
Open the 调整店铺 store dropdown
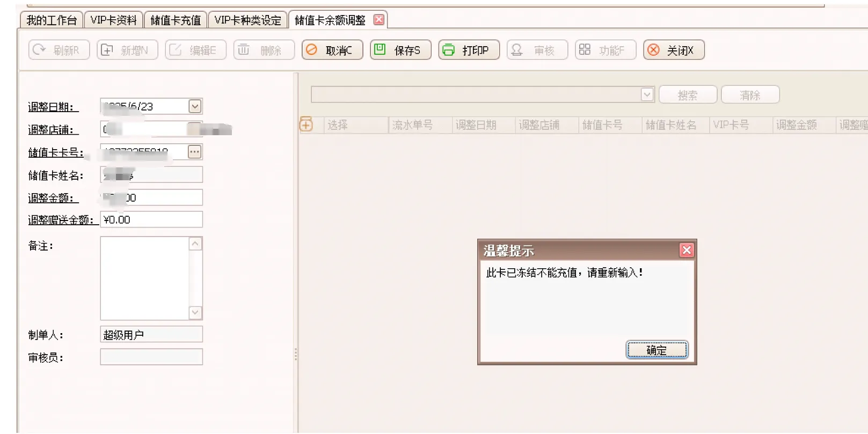point(195,129)
